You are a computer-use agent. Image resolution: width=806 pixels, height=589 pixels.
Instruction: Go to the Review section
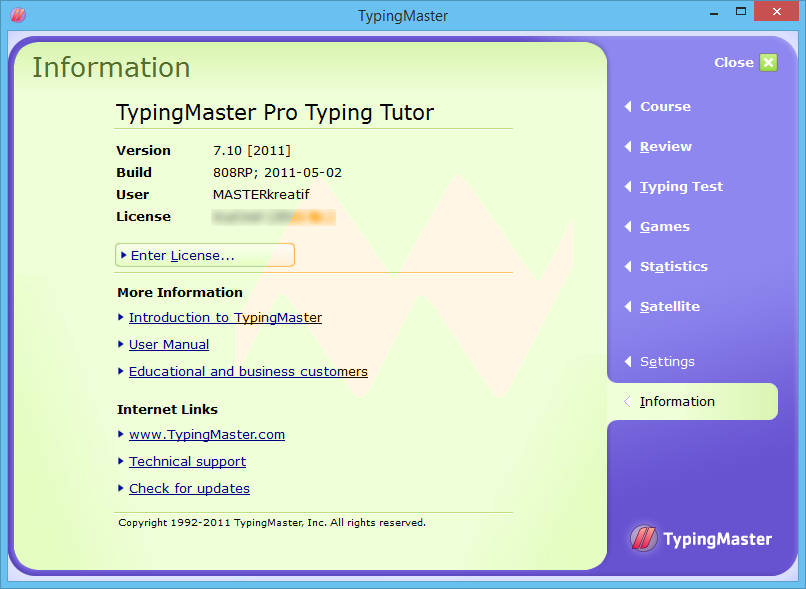coord(666,146)
